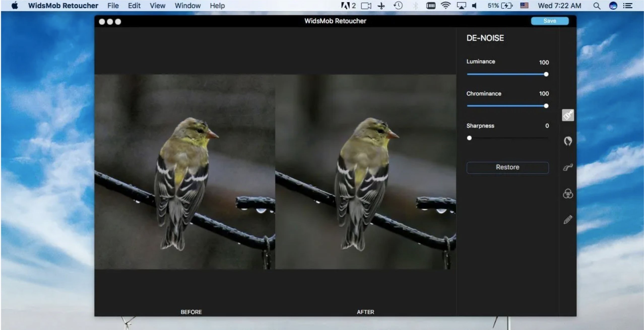Open the File menu

[113, 6]
